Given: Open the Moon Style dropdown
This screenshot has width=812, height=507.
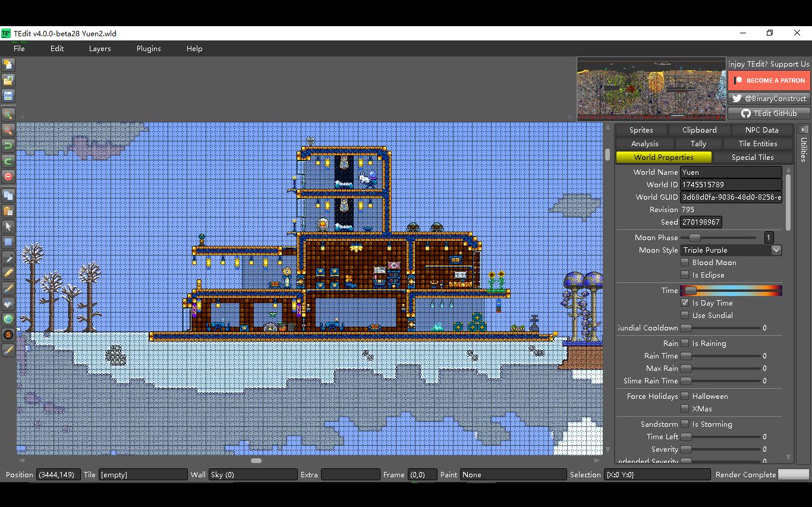Looking at the screenshot, I should [731, 250].
